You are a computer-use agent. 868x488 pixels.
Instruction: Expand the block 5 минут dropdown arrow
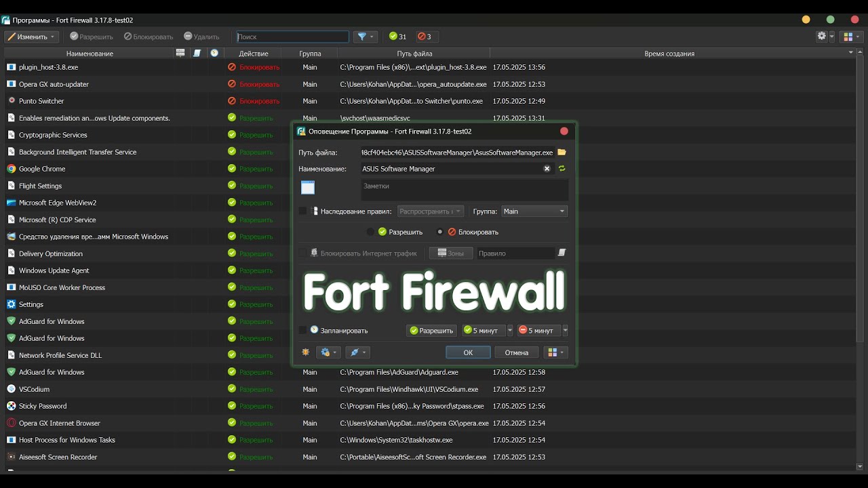tap(565, 331)
